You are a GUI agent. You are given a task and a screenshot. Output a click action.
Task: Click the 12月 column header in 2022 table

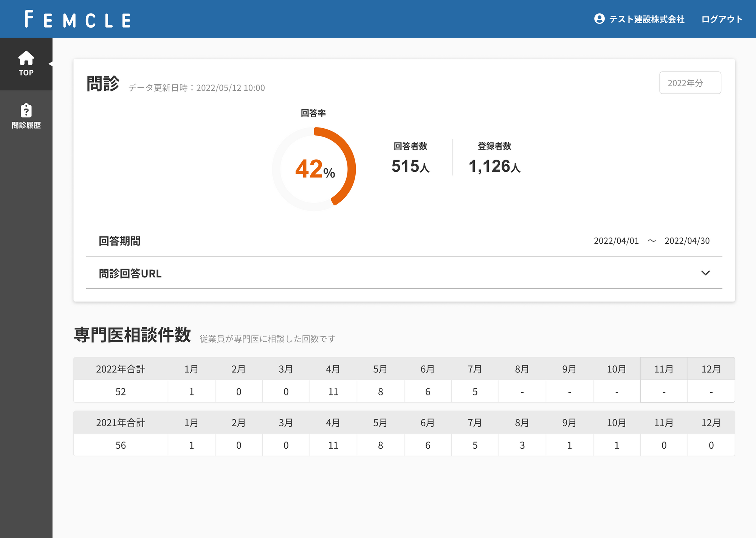click(711, 369)
